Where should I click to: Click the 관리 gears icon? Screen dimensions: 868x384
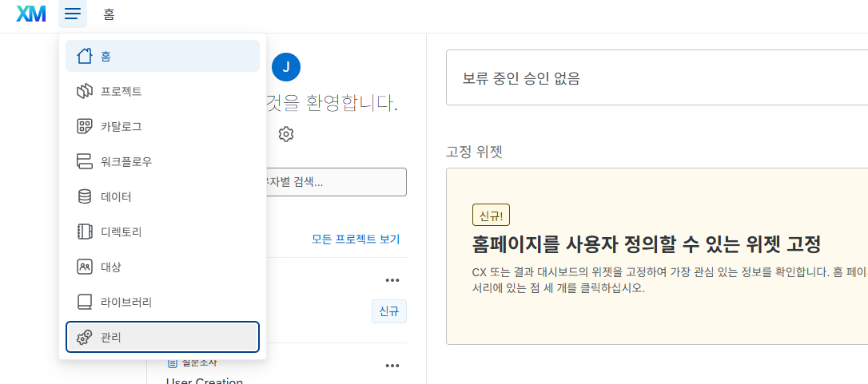coord(84,337)
